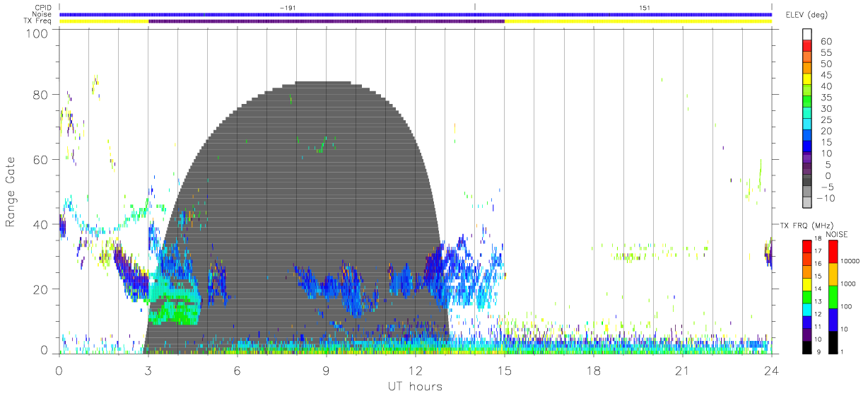This screenshot has height=401, width=868.
Task: Click the '1' label on the NOISE scale
Action: coord(841,352)
